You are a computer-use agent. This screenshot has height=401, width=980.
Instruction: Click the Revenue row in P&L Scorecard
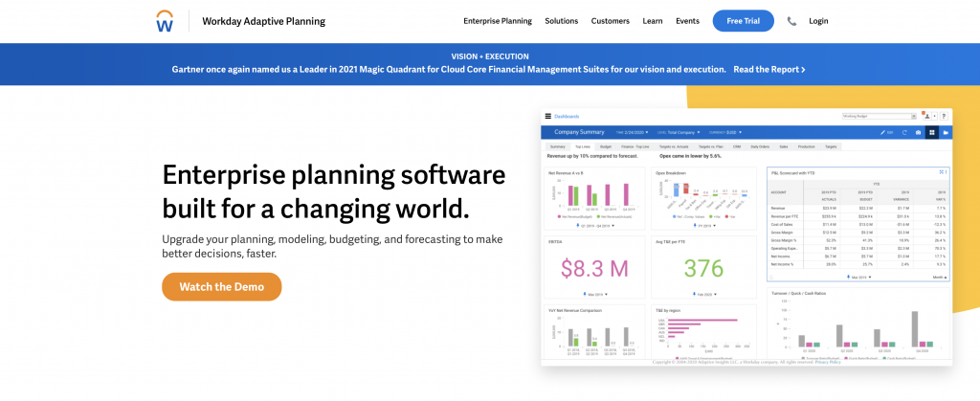coord(858,208)
